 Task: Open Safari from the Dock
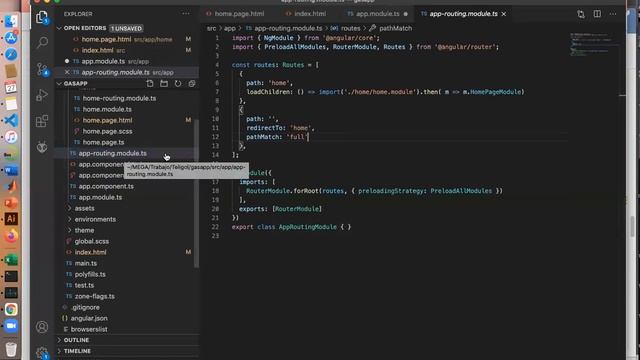click(11, 54)
